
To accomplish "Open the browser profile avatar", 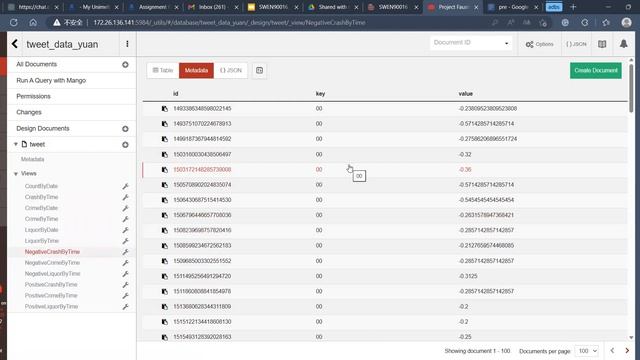I will click(x=627, y=22).
